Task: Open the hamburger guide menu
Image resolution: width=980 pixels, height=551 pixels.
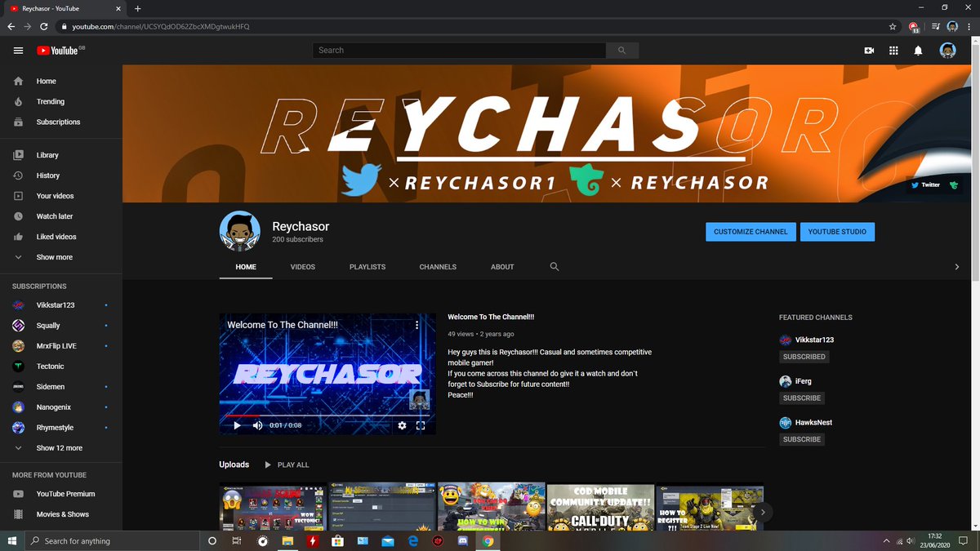Action: (x=18, y=51)
